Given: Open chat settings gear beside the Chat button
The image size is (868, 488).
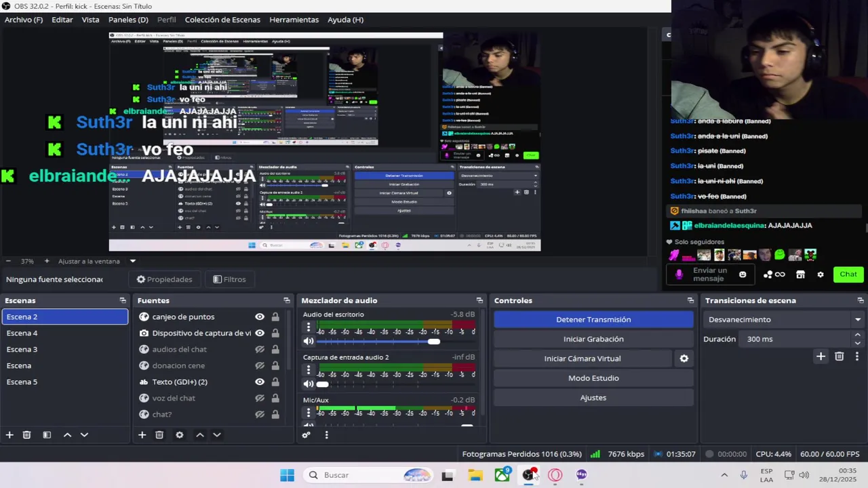Looking at the screenshot, I should pyautogui.click(x=821, y=274).
